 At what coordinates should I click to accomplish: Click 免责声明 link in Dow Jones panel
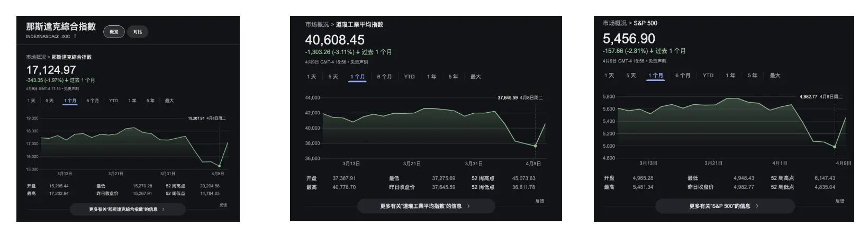pyautogui.click(x=359, y=62)
